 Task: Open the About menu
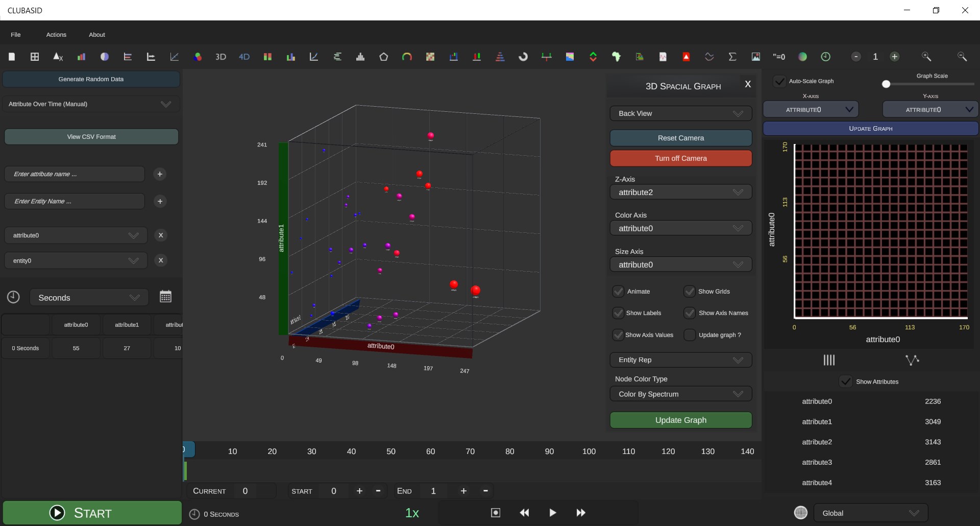97,35
